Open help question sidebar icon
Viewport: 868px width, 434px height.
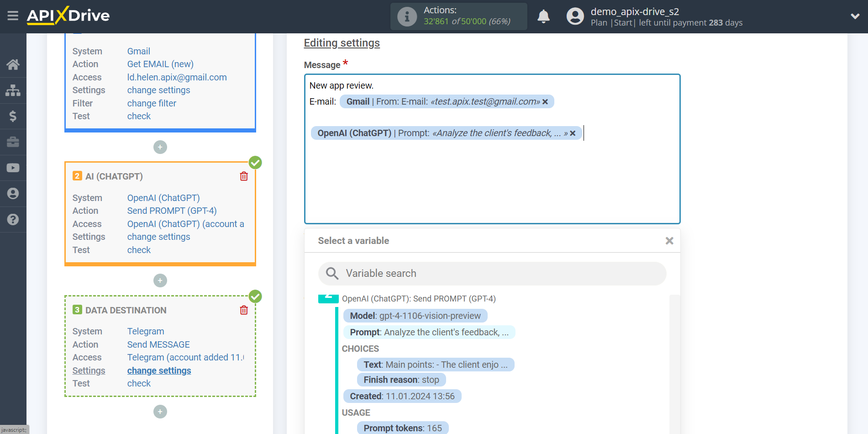[x=13, y=219]
